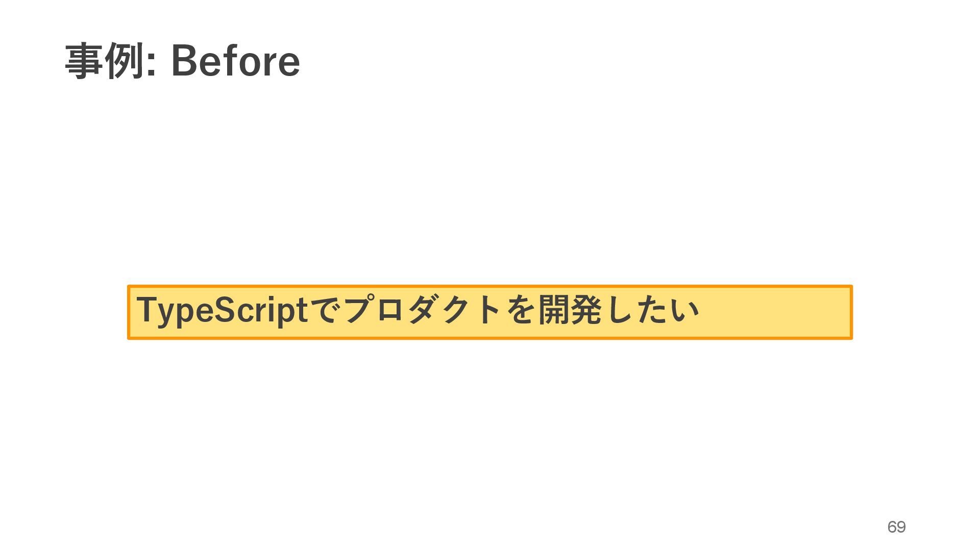980x551 pixels.
Task: Click the slide title "事例: Before"
Action: click(182, 61)
